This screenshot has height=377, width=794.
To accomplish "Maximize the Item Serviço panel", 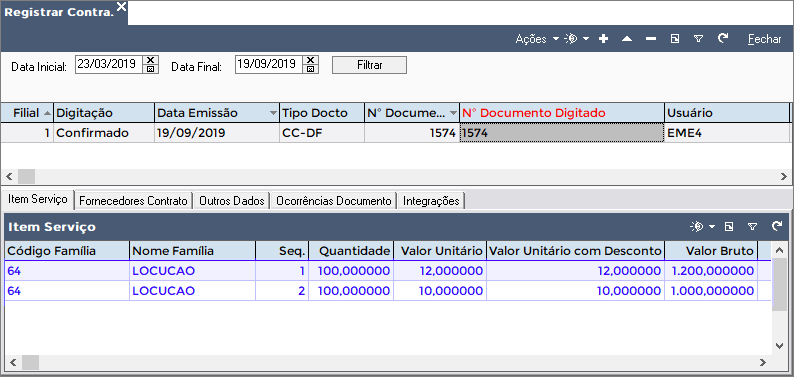I will (x=729, y=227).
